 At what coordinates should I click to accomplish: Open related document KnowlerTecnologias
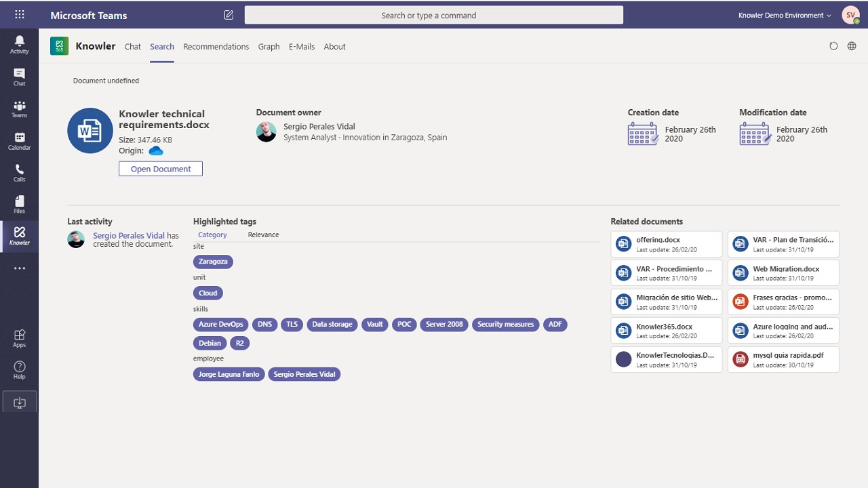[667, 359]
